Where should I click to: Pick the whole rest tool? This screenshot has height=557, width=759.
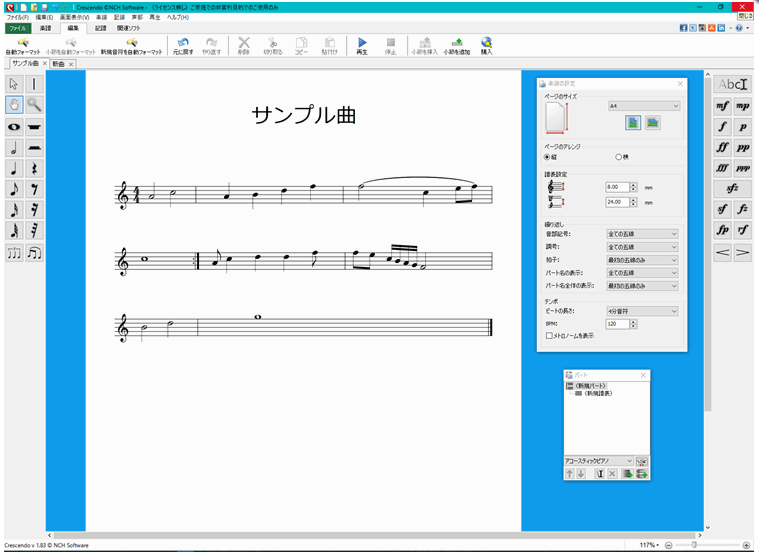(34, 127)
